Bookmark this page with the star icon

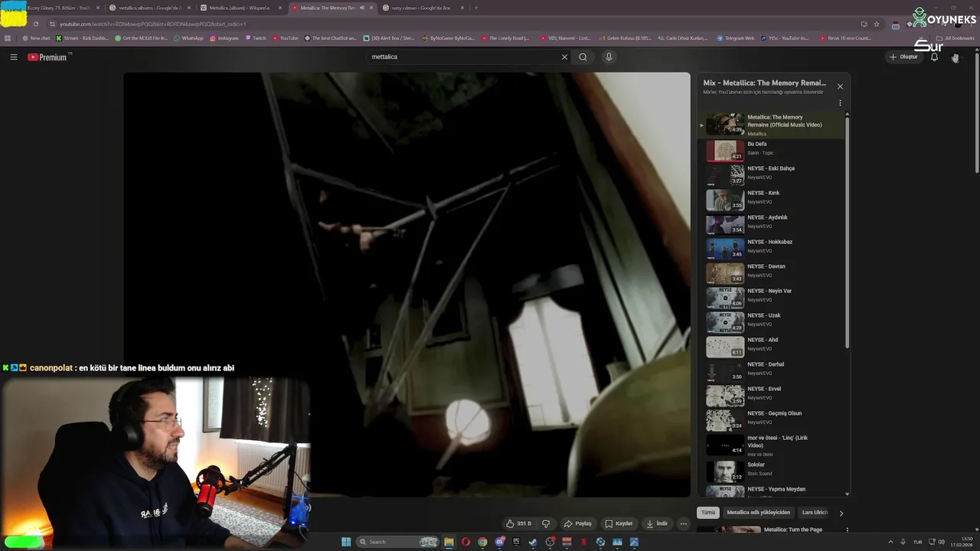[877, 24]
